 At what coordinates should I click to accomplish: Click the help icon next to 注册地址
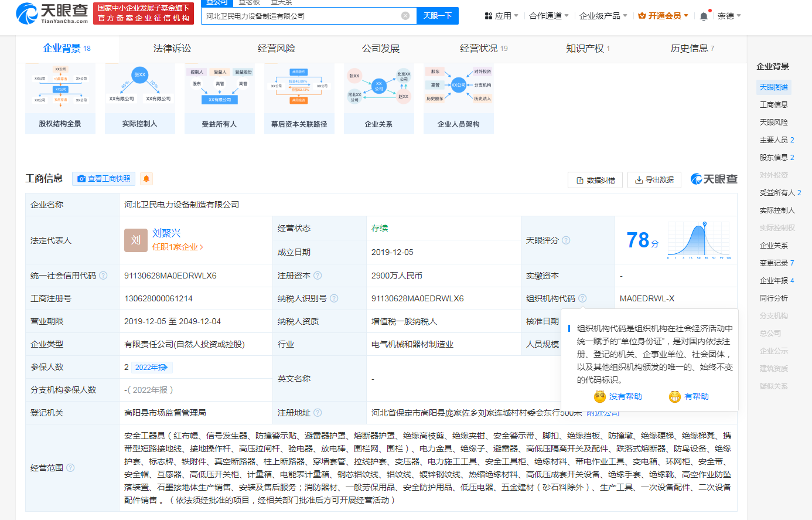[x=318, y=413]
